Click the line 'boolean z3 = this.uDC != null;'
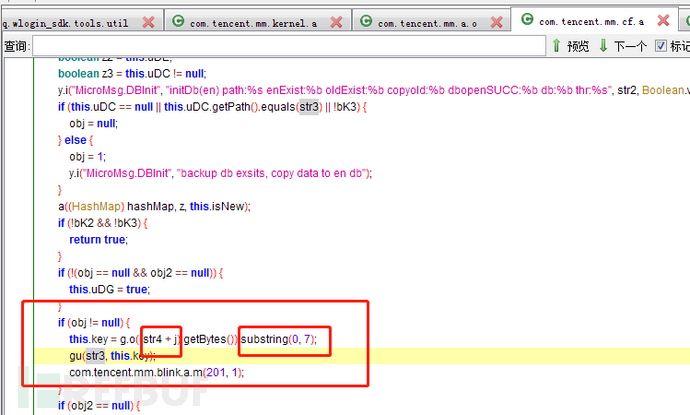The image size is (690, 415). click(x=132, y=73)
